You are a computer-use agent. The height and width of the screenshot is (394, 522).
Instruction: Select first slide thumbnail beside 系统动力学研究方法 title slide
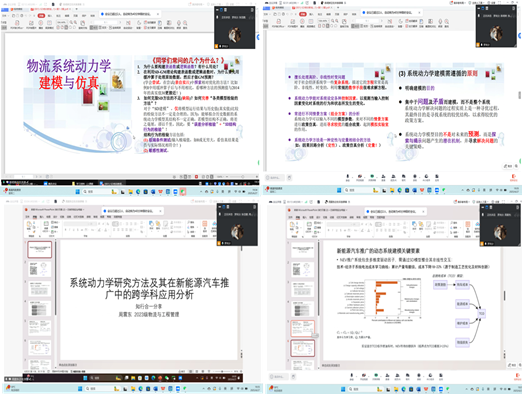point(40,249)
